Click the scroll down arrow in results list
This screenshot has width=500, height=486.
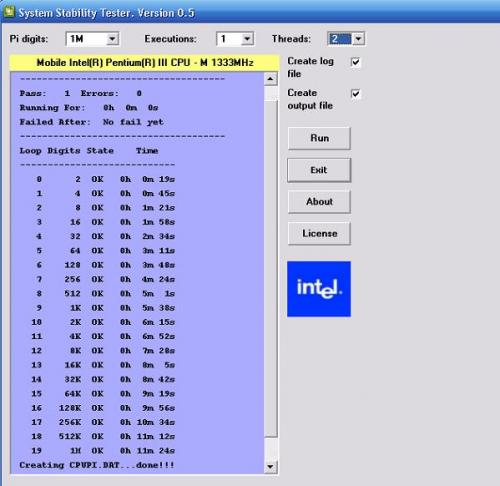(270, 466)
